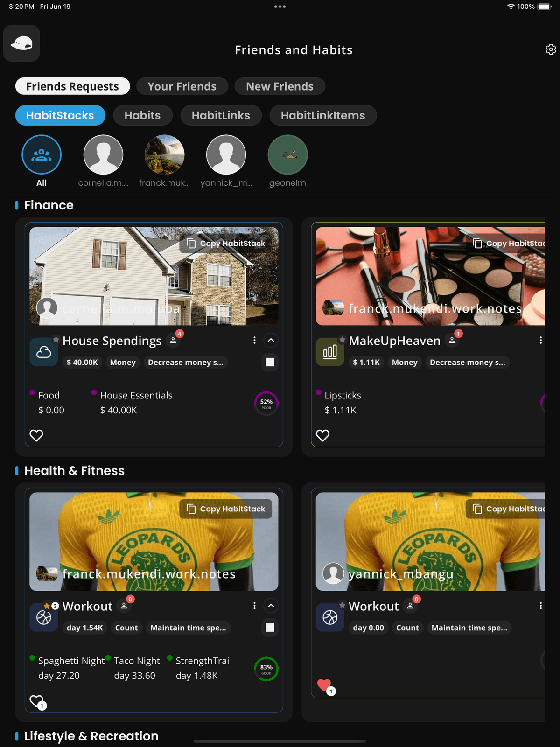Click the 83% GOOD progress ring
Image resolution: width=560 pixels, height=747 pixels.
pyautogui.click(x=266, y=669)
